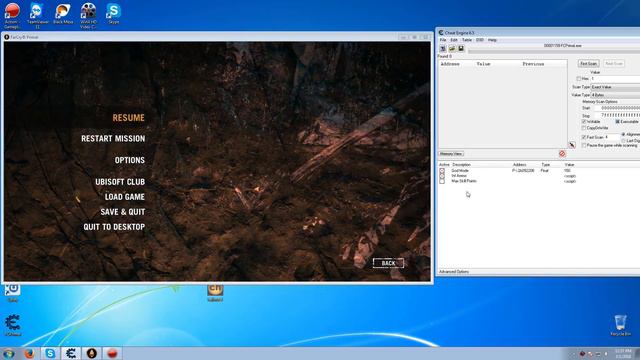This screenshot has width=640, height=360.
Task: Open the Edit menu in Cheat Engine
Action: tap(454, 40)
